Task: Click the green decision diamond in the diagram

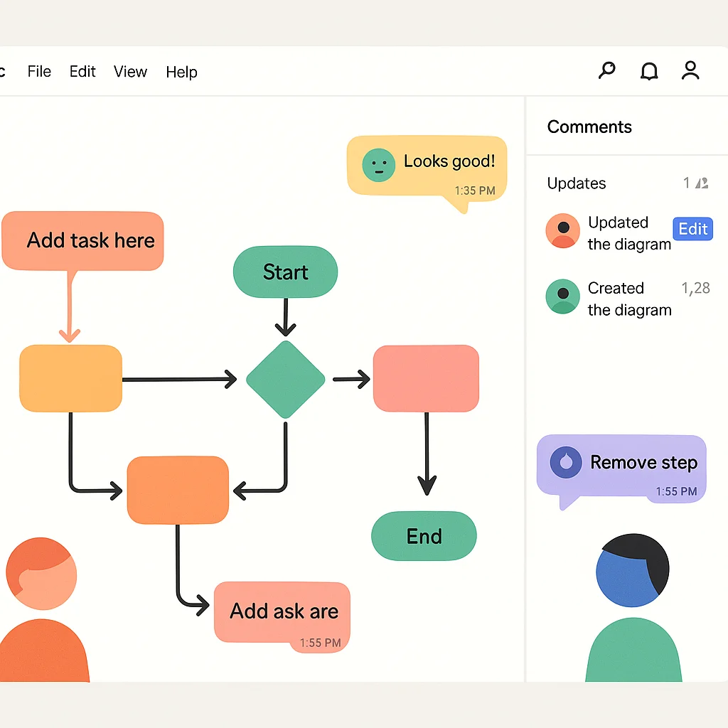Action: pyautogui.click(x=286, y=379)
